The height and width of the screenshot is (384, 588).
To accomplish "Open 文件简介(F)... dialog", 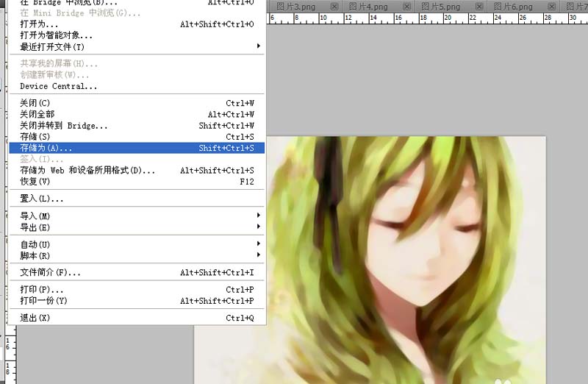I will click(x=137, y=272).
